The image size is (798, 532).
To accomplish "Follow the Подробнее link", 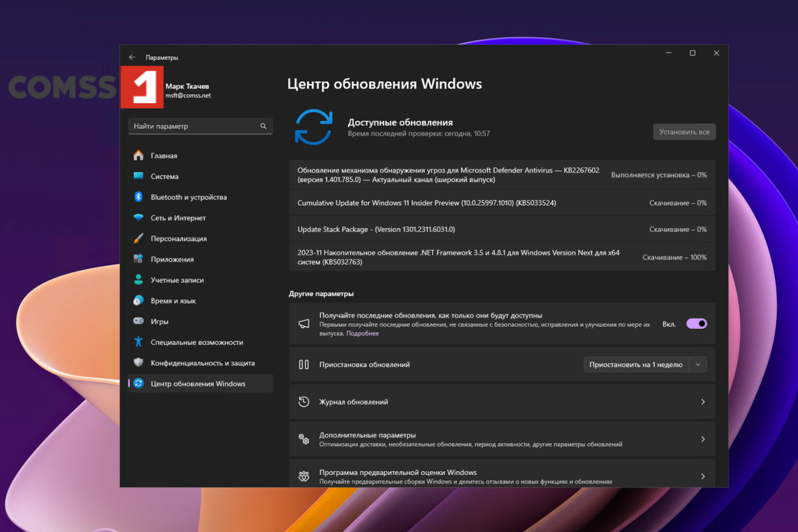I will point(363,334).
